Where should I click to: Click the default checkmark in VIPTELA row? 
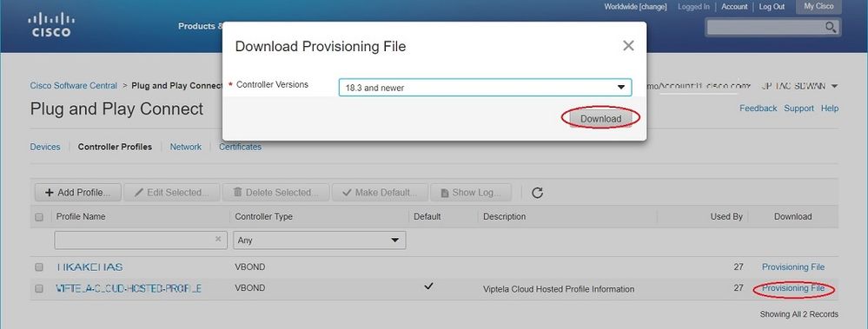428,286
